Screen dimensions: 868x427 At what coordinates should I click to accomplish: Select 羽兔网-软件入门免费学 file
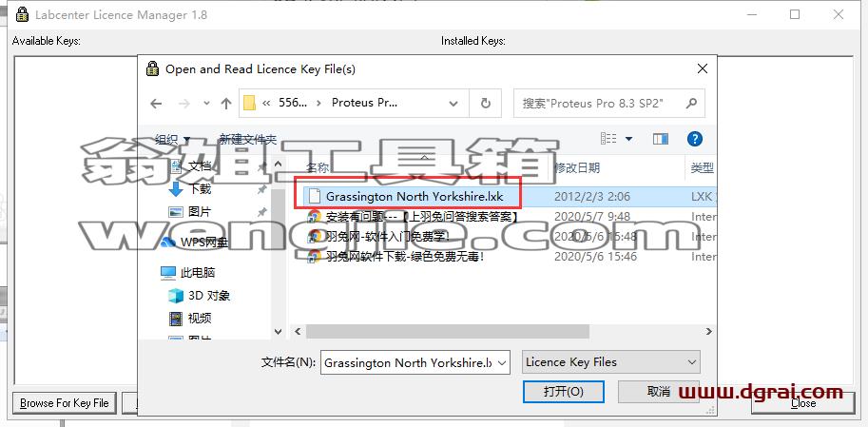coord(379,237)
